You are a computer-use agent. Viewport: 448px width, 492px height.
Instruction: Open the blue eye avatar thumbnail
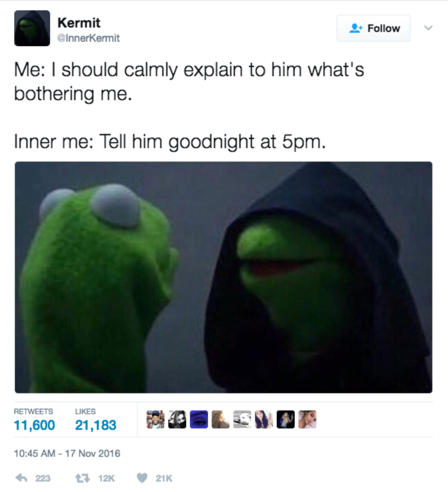(x=199, y=419)
